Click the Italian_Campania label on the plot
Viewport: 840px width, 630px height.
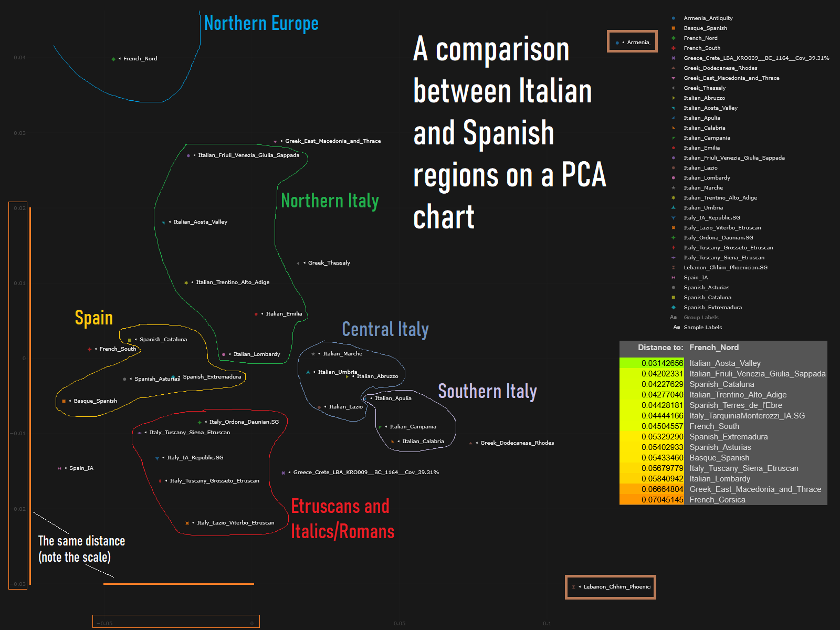click(x=413, y=427)
